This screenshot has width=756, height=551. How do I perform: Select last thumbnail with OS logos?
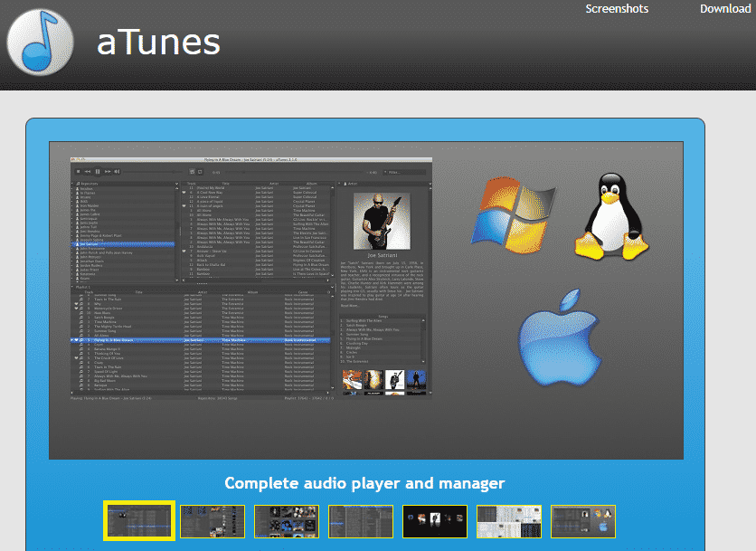[583, 521]
